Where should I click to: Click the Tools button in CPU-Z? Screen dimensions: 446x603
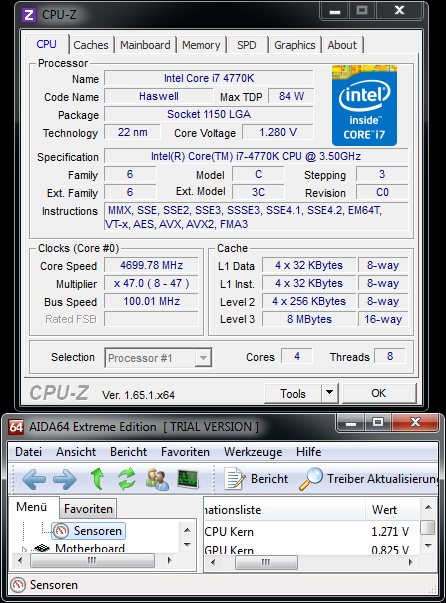click(x=293, y=393)
